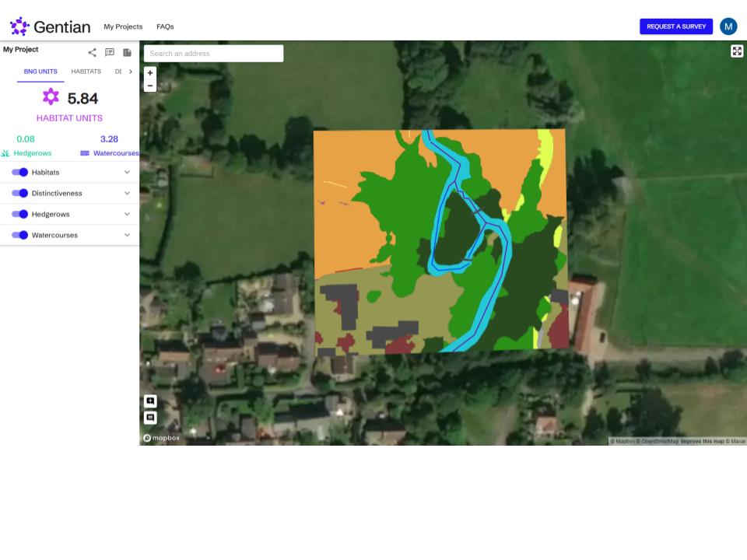
Task: Click the Search an address field
Action: click(213, 54)
